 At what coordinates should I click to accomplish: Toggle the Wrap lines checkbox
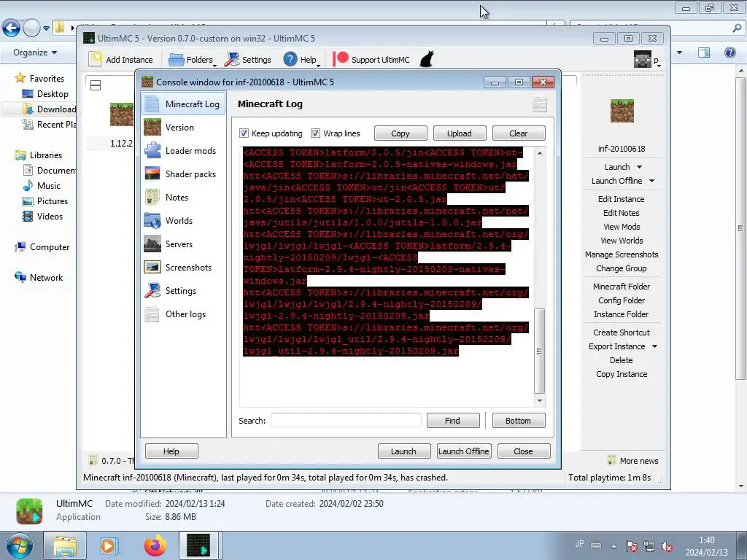[x=315, y=133]
